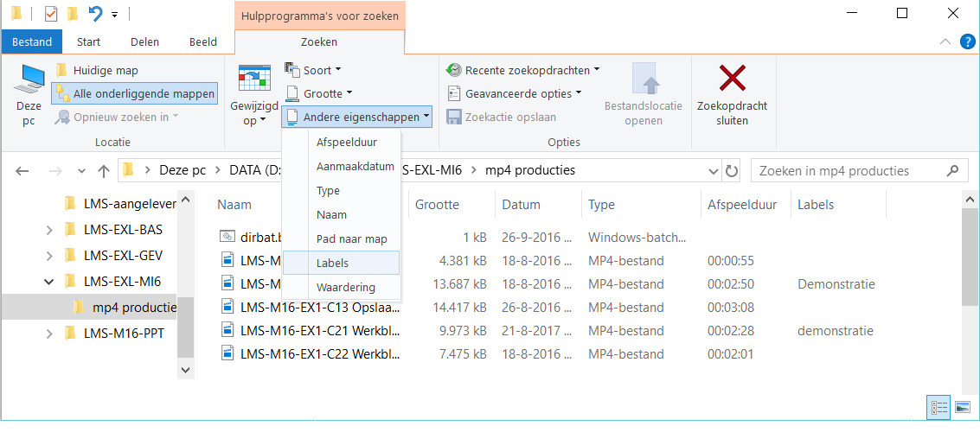The width and height of the screenshot is (980, 445).
Task: Open Recente zoekopdrachten dropdown
Action: (x=523, y=70)
